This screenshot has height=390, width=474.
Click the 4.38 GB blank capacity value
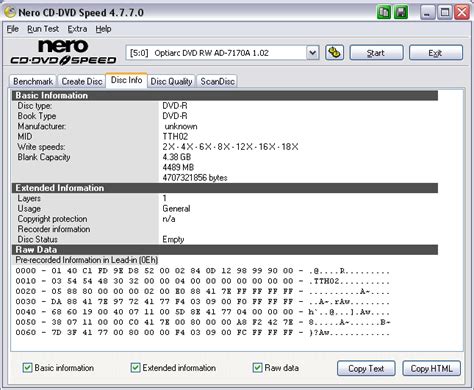coord(177,157)
